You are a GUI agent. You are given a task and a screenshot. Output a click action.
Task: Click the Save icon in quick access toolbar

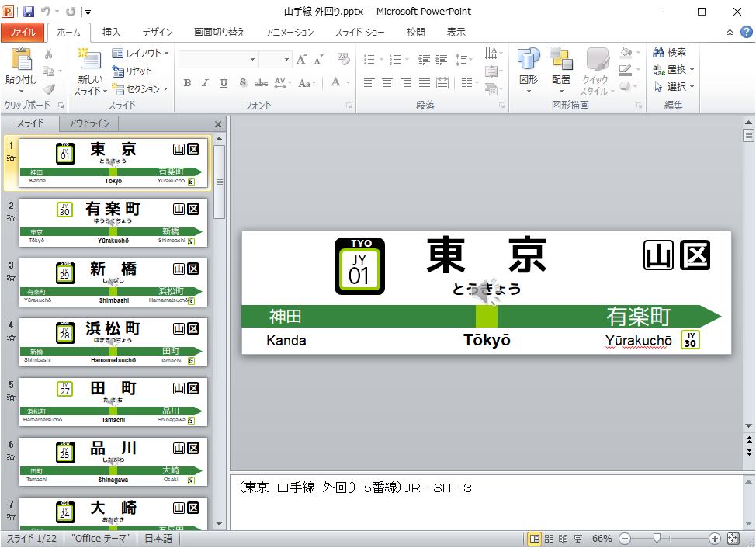(29, 12)
